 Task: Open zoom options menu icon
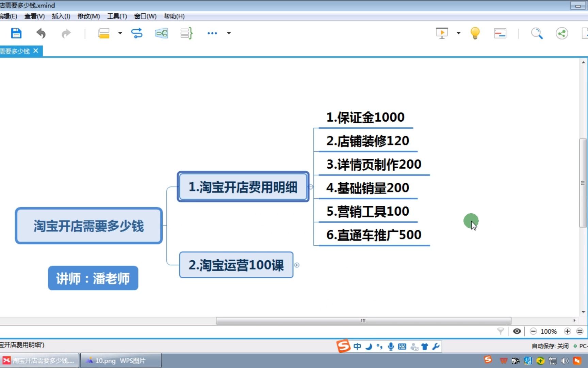(580, 331)
